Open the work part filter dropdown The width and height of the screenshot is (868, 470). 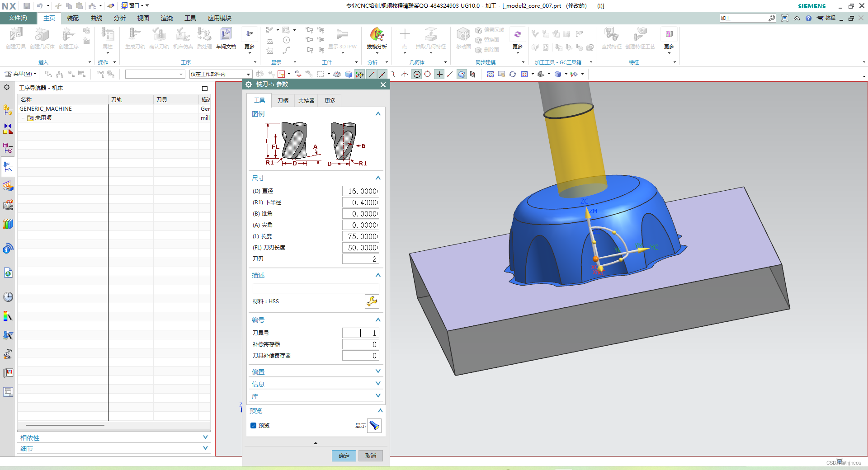220,74
